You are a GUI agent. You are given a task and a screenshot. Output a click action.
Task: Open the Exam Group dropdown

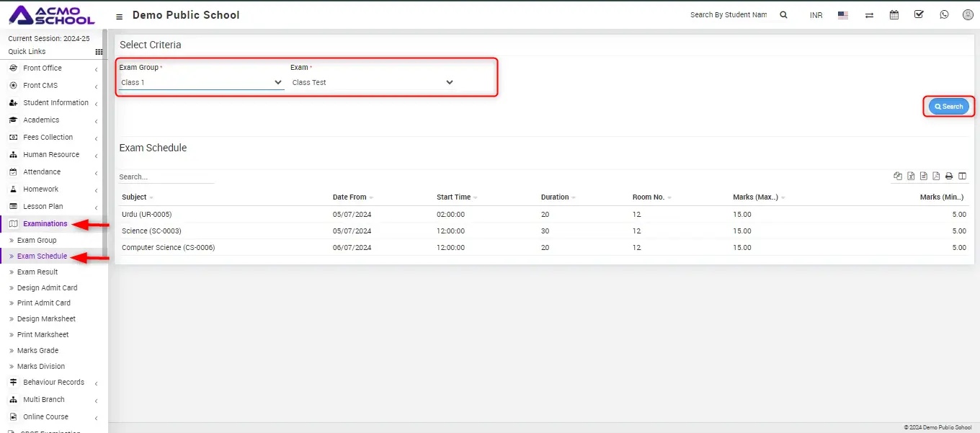pos(201,82)
